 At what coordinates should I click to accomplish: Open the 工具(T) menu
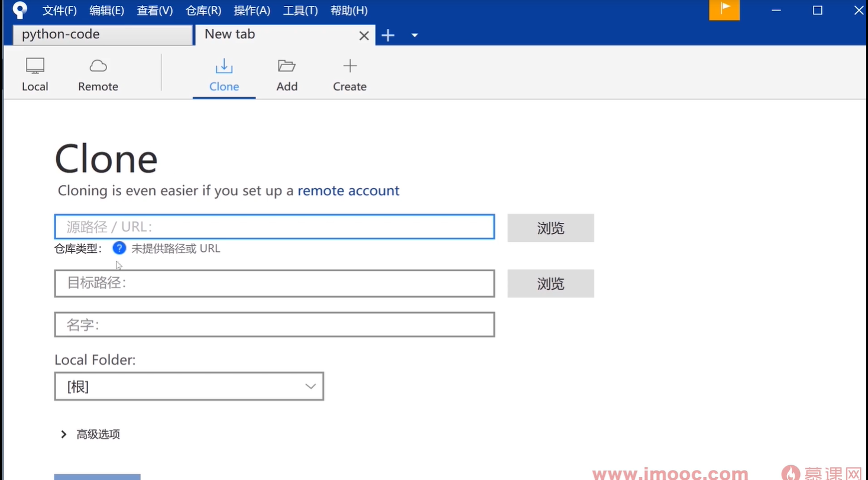pos(300,11)
